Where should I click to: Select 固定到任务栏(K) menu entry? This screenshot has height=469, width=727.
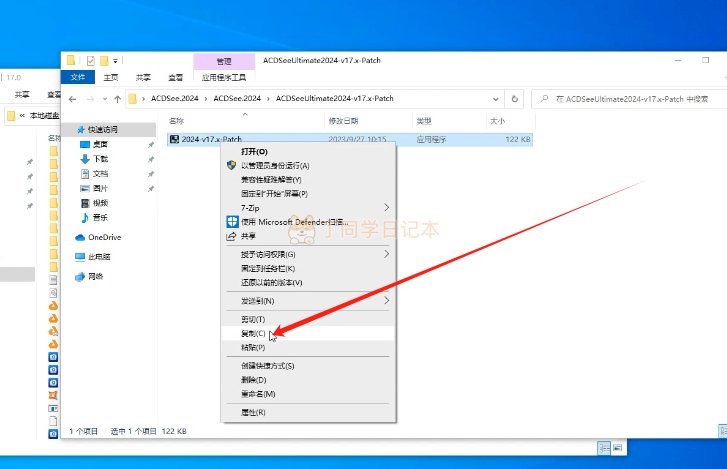[x=308, y=268]
